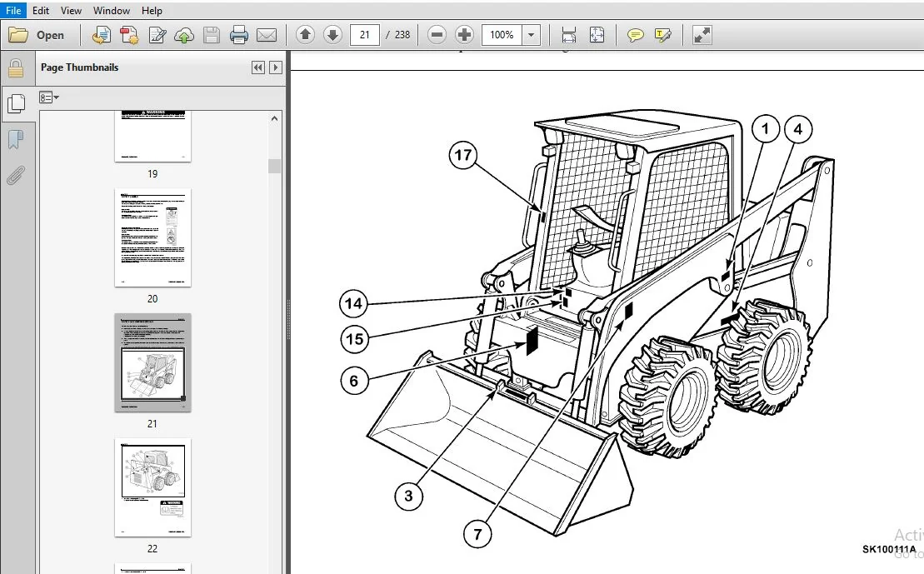Click the Fit width scrolling icon
This screenshot has height=574, width=924.
(569, 35)
